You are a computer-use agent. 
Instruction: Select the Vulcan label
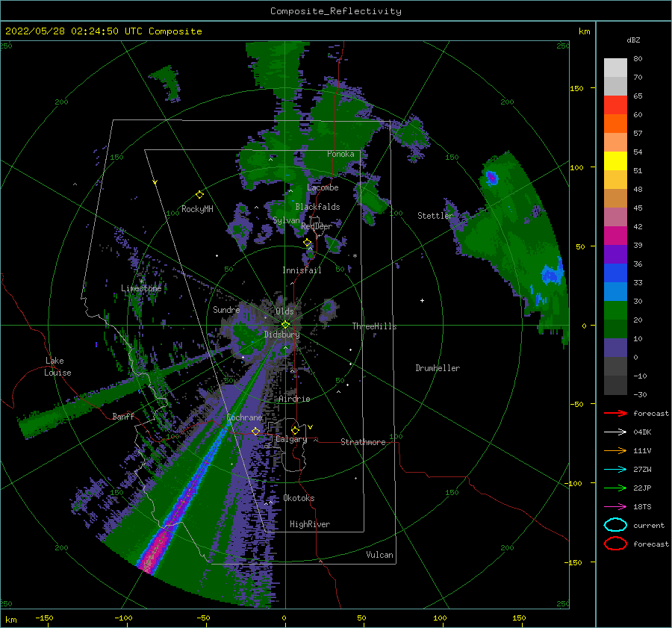click(x=379, y=555)
